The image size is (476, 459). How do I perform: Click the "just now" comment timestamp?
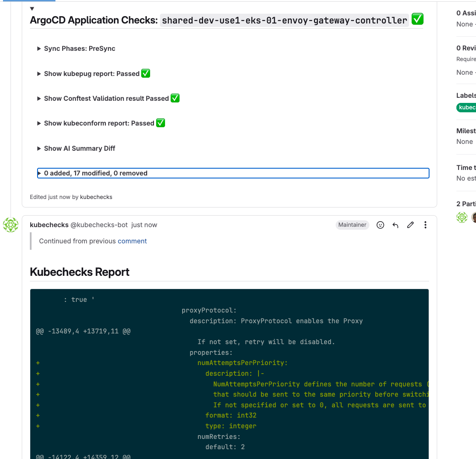144,225
